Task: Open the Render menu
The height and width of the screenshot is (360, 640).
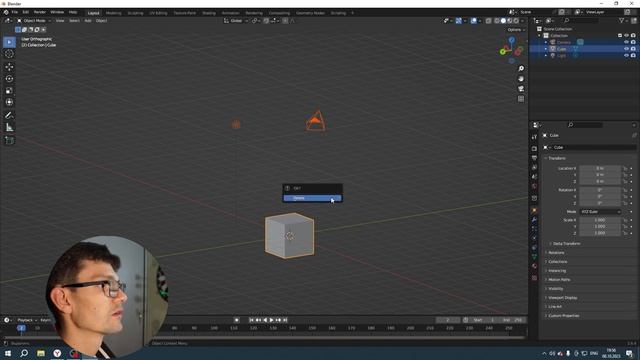Action: (x=40, y=12)
